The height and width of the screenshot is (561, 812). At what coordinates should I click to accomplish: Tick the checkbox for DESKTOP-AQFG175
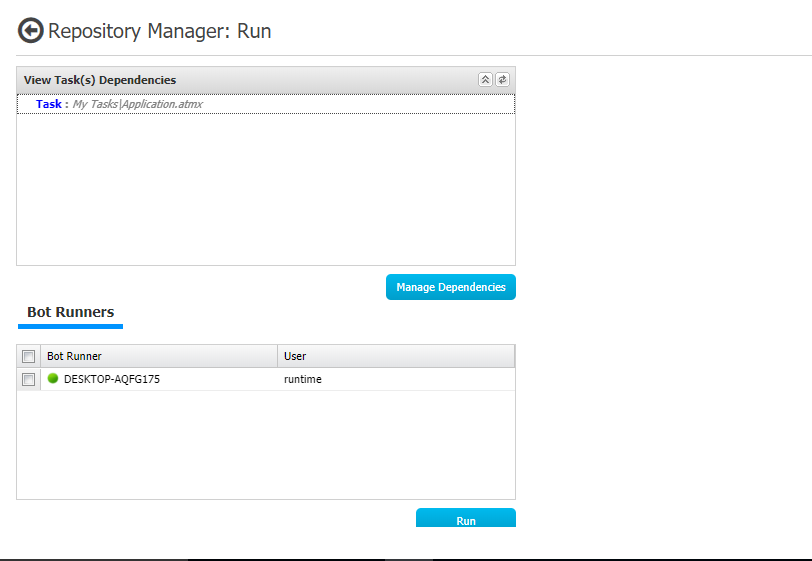tap(28, 379)
